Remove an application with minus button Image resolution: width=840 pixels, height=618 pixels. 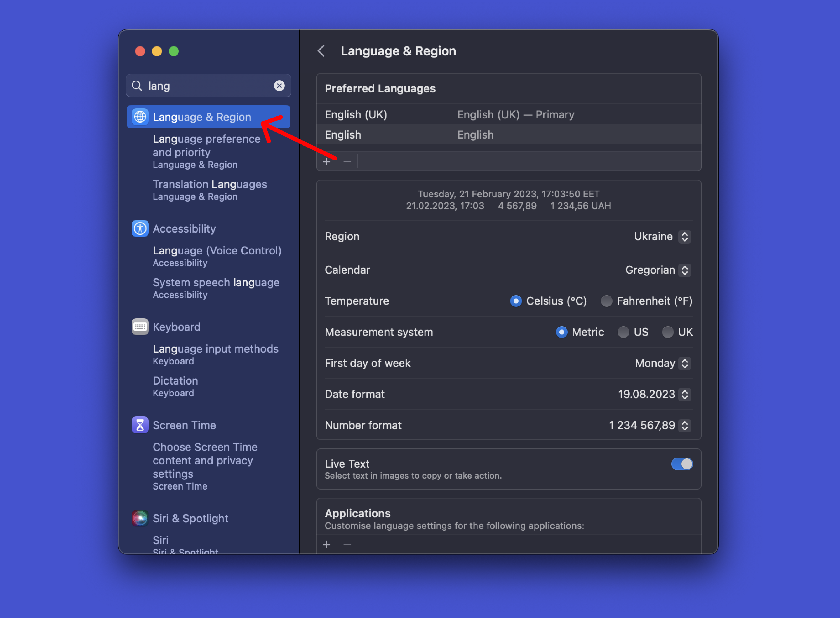click(347, 544)
